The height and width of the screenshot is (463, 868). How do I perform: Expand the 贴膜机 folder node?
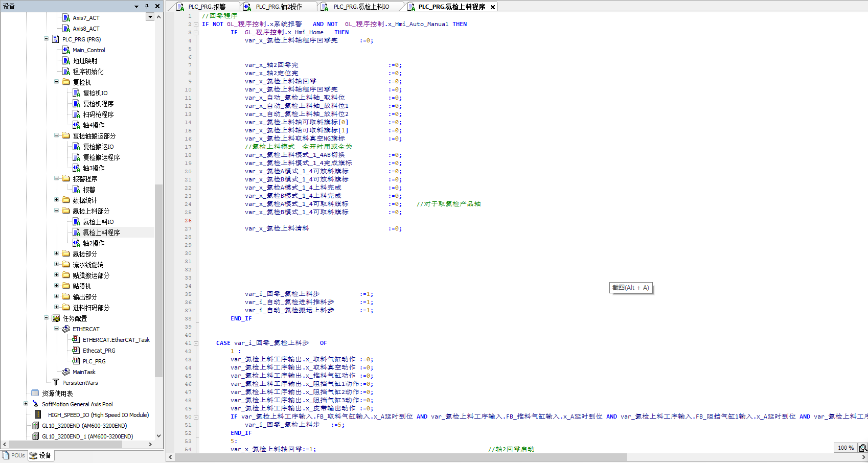tap(56, 286)
